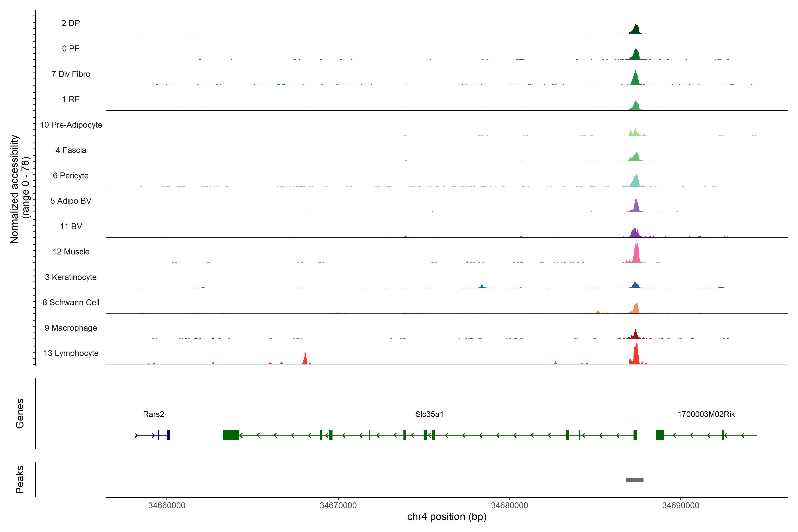798x532 pixels.
Task: Click the 13 Lymphocyte track label
Action: tap(71, 353)
